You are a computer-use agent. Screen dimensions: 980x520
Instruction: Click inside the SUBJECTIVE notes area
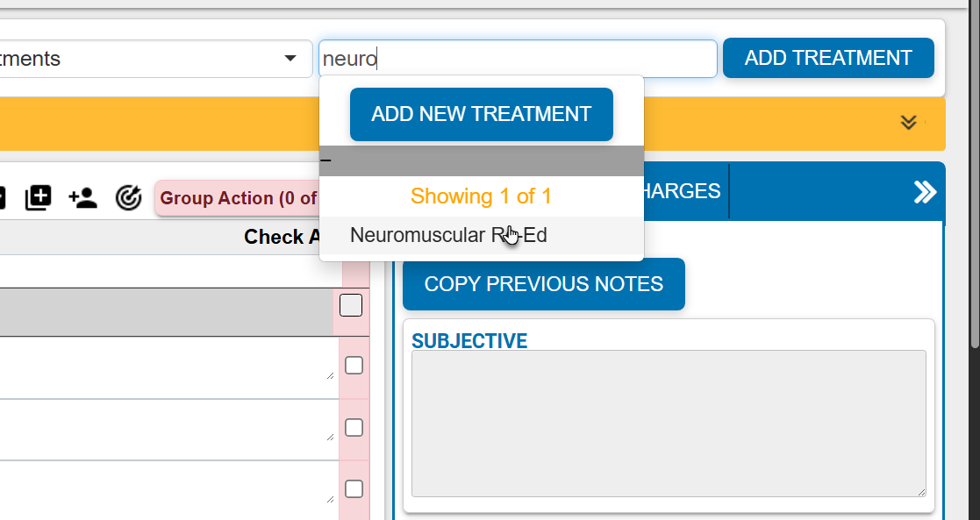668,423
